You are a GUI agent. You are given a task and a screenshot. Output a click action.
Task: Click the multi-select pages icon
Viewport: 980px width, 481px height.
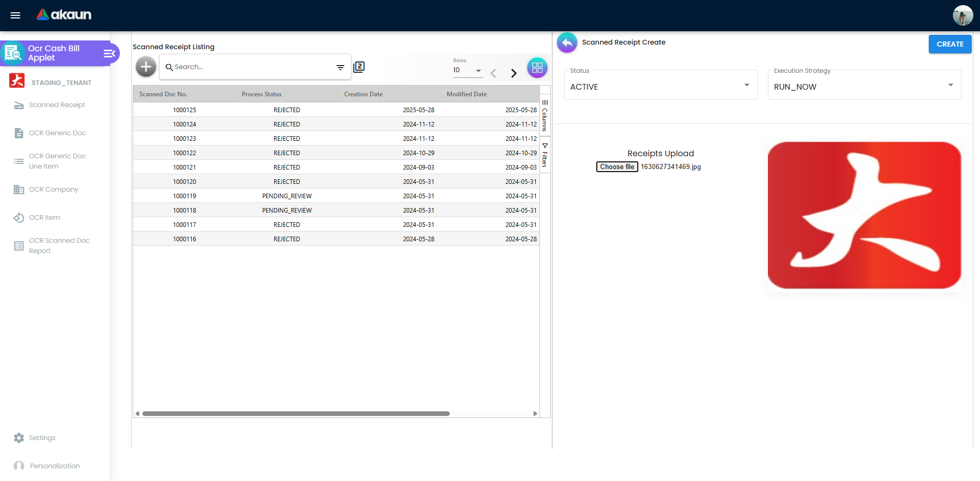359,67
